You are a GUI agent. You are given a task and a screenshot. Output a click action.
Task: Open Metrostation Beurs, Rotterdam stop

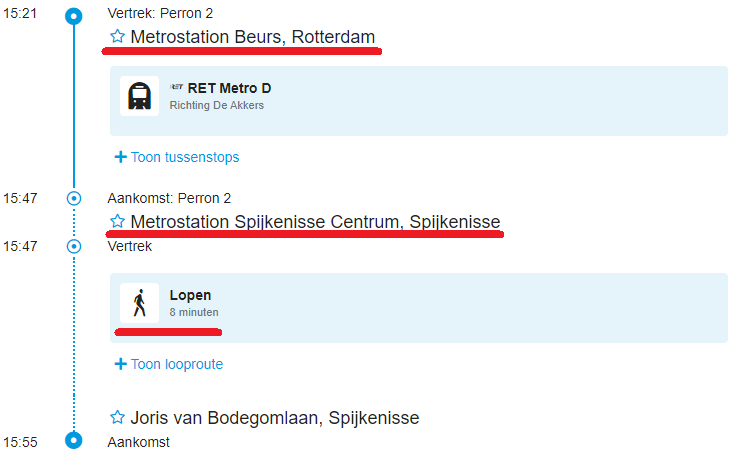(x=253, y=37)
